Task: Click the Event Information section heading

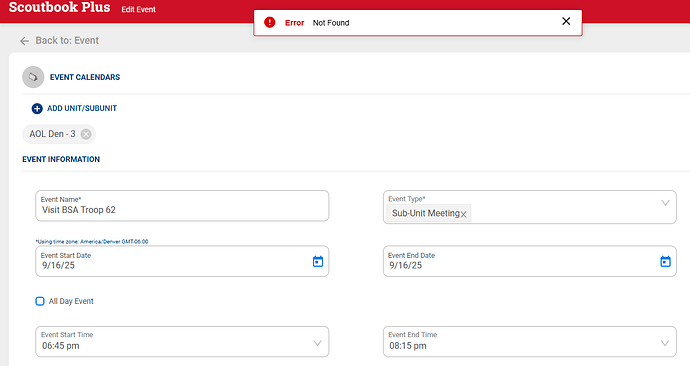Action: coord(61,159)
